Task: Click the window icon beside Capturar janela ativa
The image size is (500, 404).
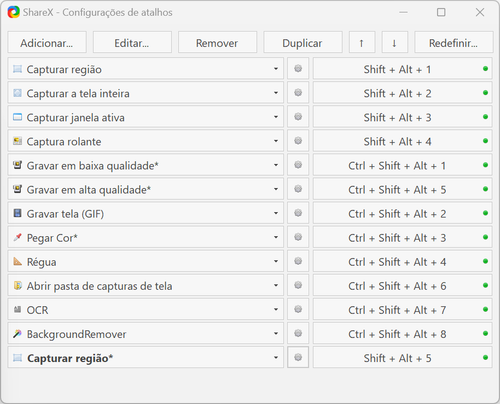Action: point(17,117)
